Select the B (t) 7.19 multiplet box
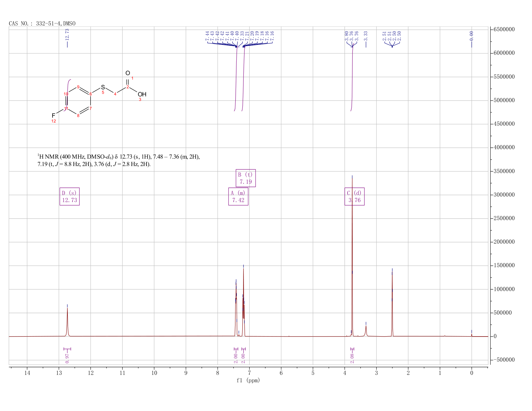Image resolution: width=532 pixels, height=411 pixels. [x=246, y=178]
